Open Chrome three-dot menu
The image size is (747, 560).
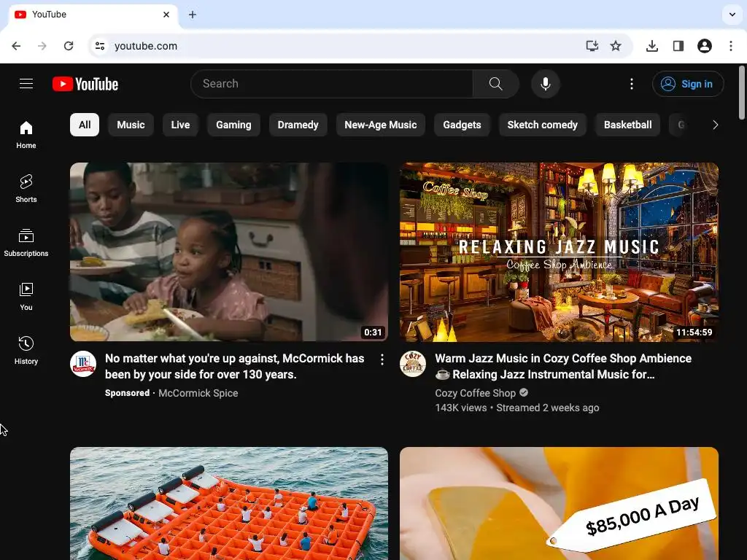(x=731, y=46)
